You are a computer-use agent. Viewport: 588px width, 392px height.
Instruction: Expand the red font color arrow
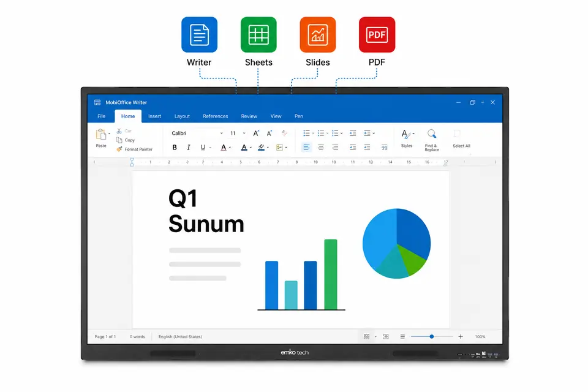pos(230,148)
